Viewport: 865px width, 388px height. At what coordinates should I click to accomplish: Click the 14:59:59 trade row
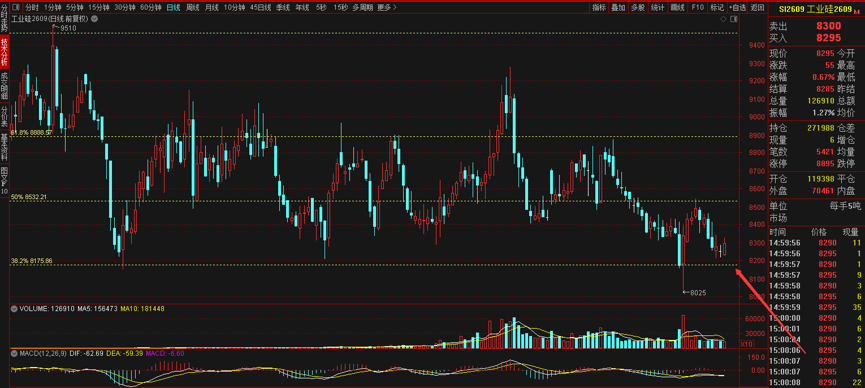click(x=816, y=306)
